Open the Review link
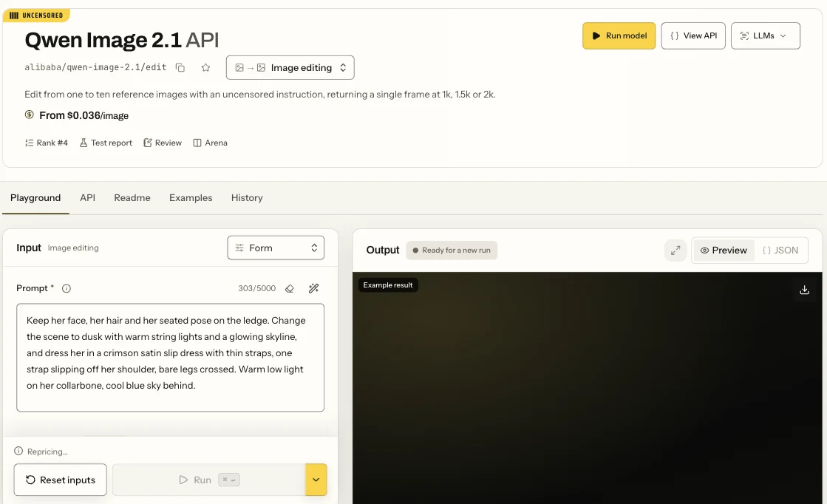 click(x=163, y=143)
